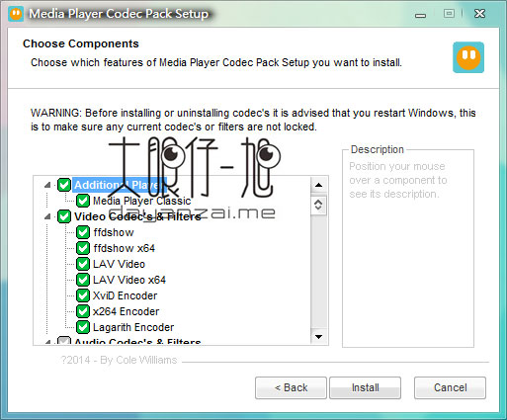Click the title bar application icon
The width and height of the screenshot is (507, 420).
[16, 14]
